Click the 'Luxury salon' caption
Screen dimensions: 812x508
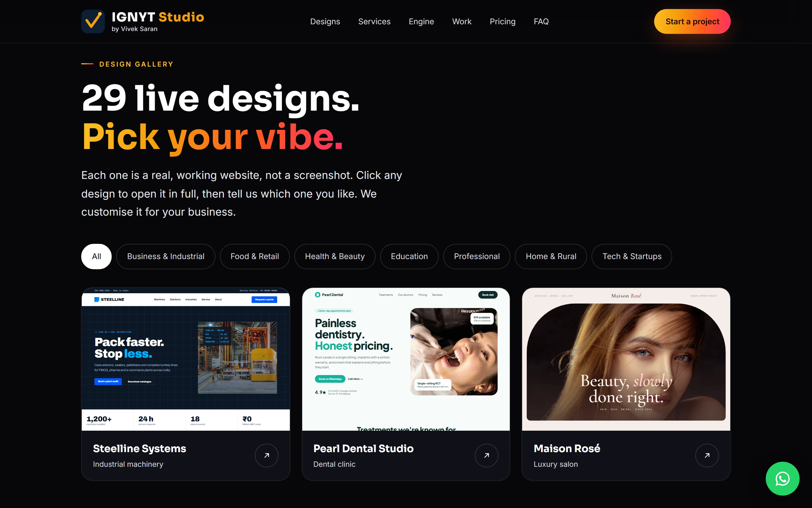pos(556,464)
